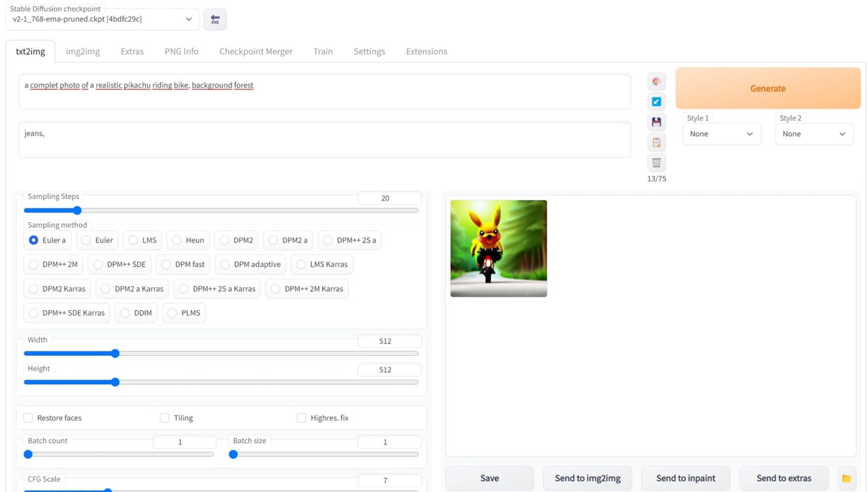
Task: Enable the Restore faces checkbox
Action: click(28, 418)
